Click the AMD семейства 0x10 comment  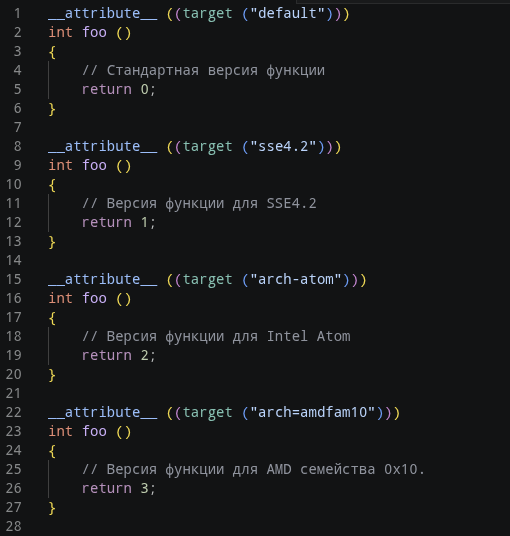click(x=254, y=469)
